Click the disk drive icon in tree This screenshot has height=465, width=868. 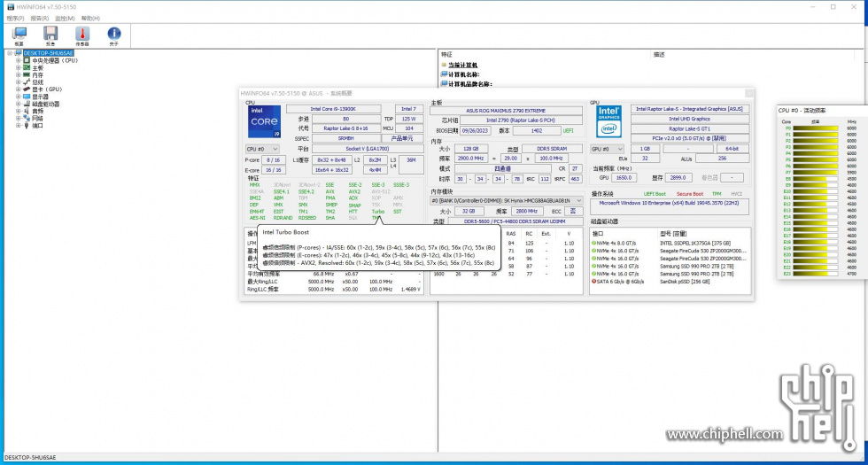coord(26,104)
